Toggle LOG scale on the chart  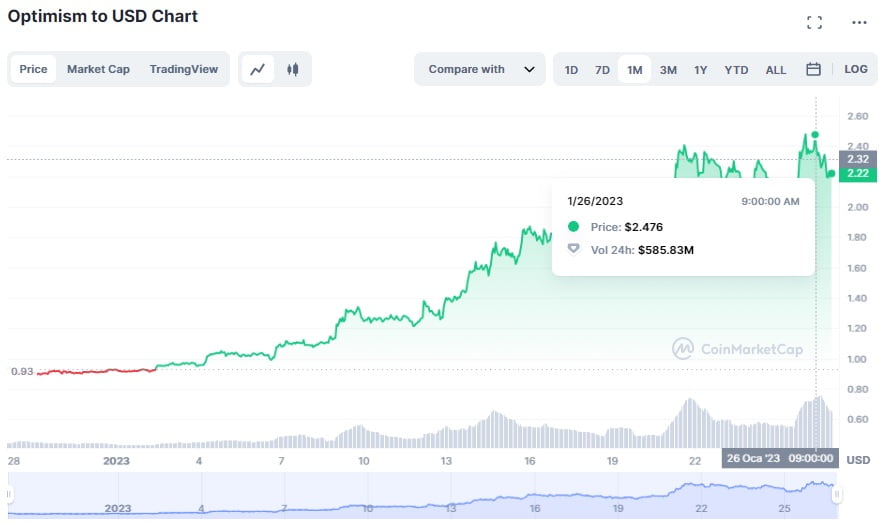(856, 70)
